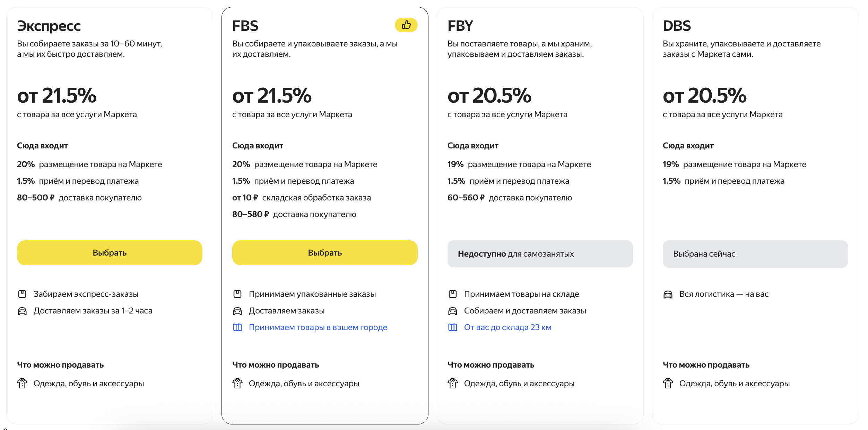Screen dimensions: 868x430
Task: Select the FBS card heading
Action: pyautogui.click(x=245, y=26)
